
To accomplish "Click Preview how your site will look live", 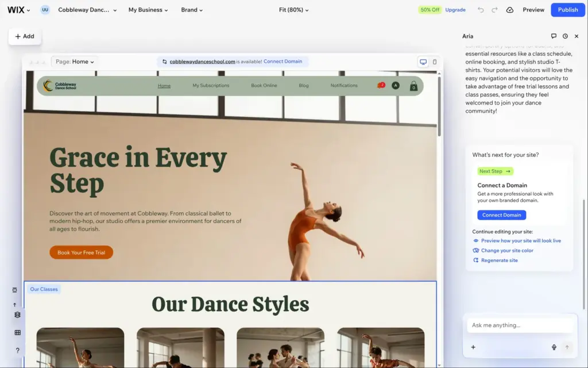I will (x=521, y=241).
